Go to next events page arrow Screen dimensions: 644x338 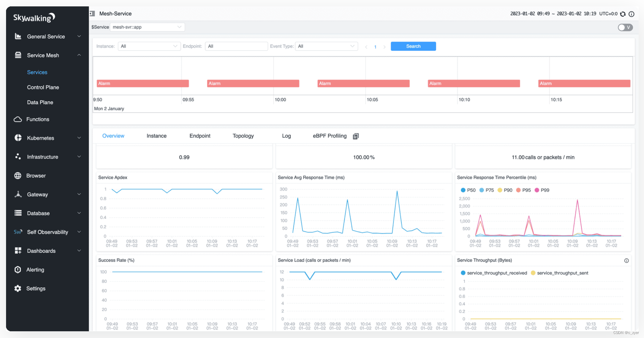pos(384,47)
